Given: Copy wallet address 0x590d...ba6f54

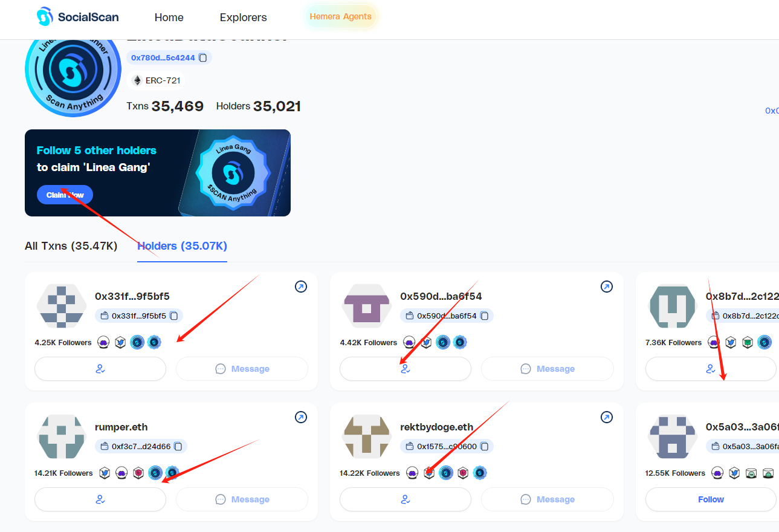Looking at the screenshot, I should [x=485, y=316].
